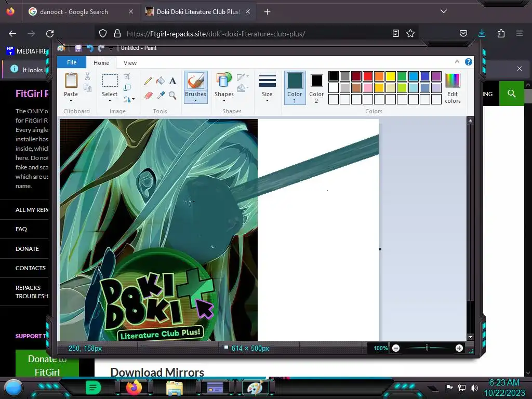Click the Save to Pocket icon
Image resolution: width=532 pixels, height=399 pixels.
tap(463, 33)
